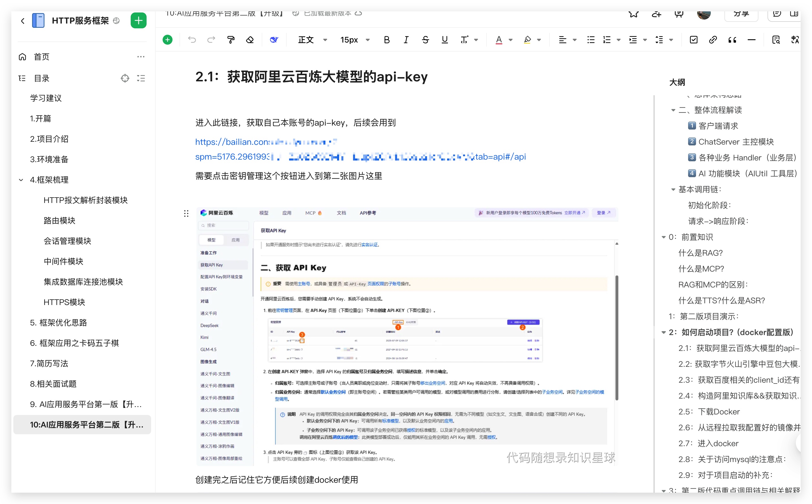Viewport: 812px width, 504px height.
Task: Click the find and replace icon
Action: (776, 40)
